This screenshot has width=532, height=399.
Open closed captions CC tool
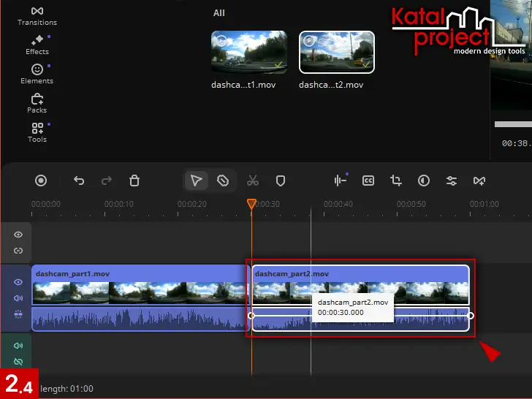(x=368, y=180)
